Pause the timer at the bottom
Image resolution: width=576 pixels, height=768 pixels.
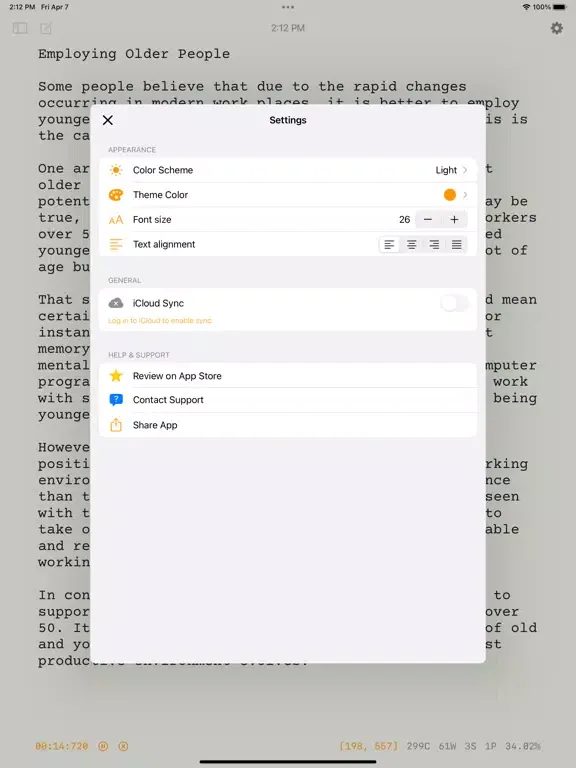coord(103,746)
